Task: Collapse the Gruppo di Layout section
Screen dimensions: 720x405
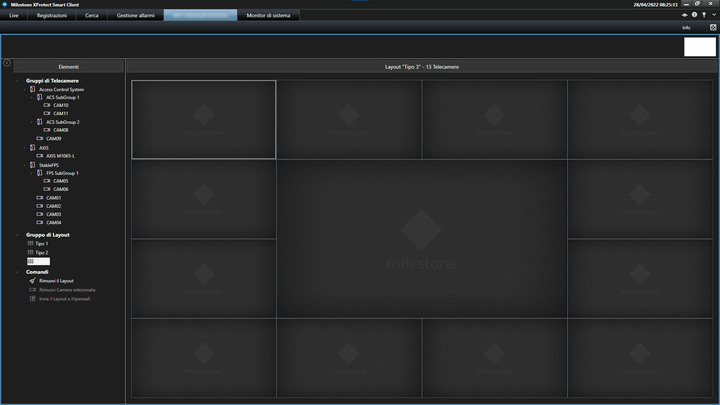Action: tap(18, 235)
